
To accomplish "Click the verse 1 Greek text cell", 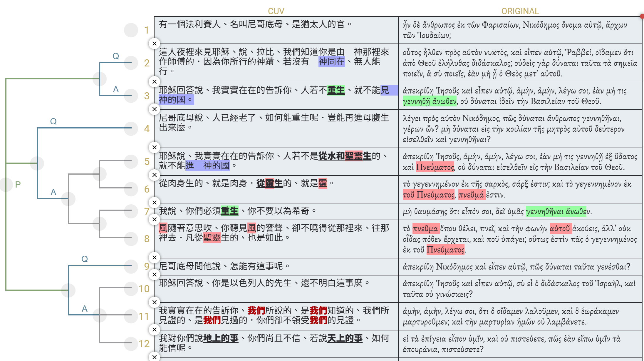I will click(x=520, y=30).
